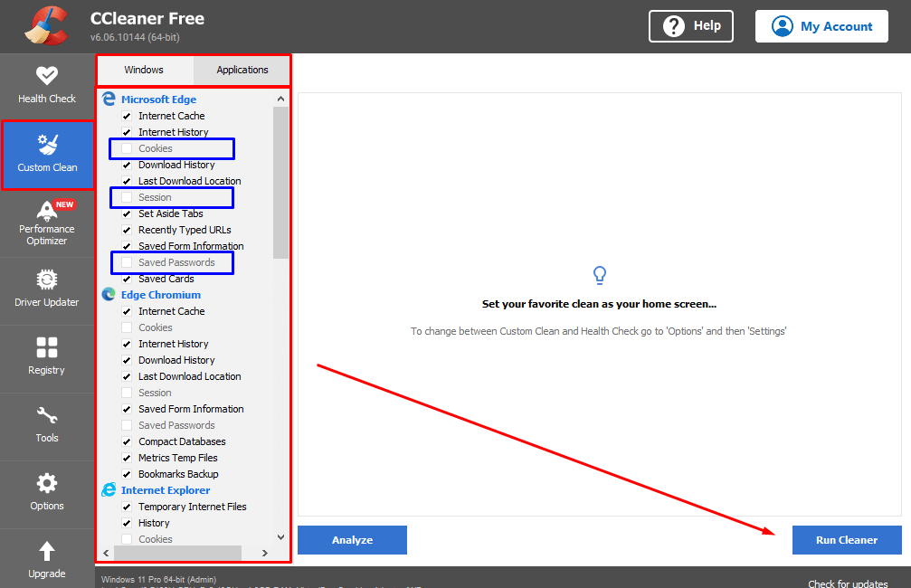Uncheck Microsoft Edge Internet Cache
This screenshot has width=911, height=588.
tap(127, 116)
